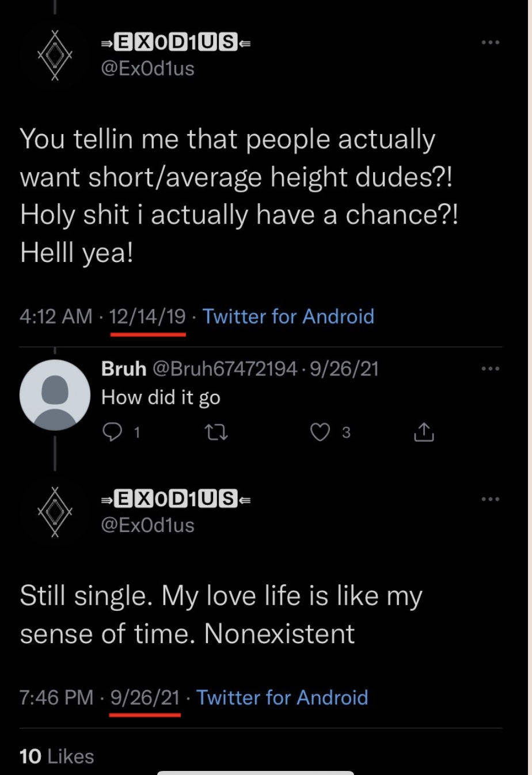Open 'Twitter for Android' link beside 7:46 PM

[282, 697]
